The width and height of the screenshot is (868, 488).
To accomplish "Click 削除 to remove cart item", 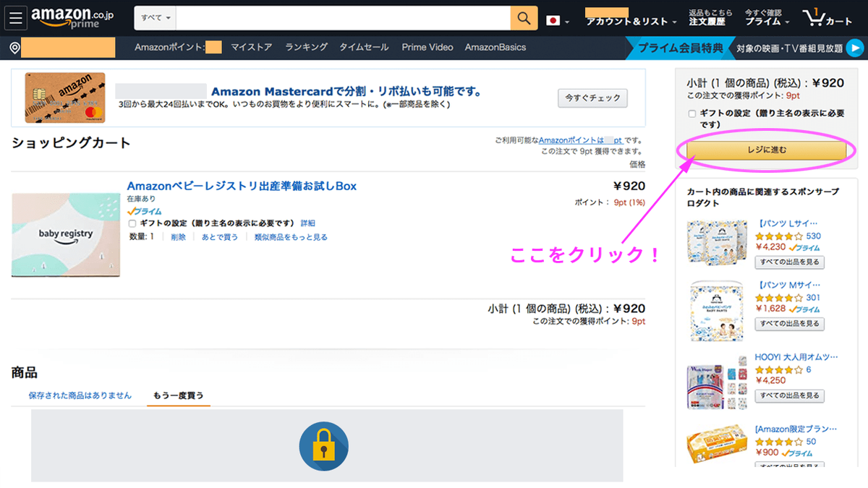I will [x=178, y=236].
